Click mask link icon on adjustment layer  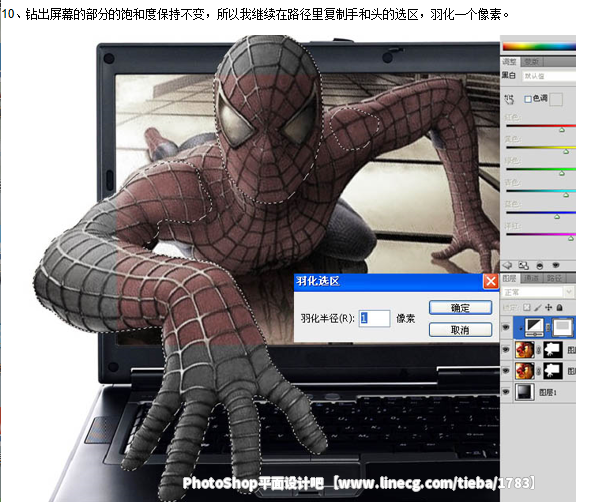tap(548, 328)
